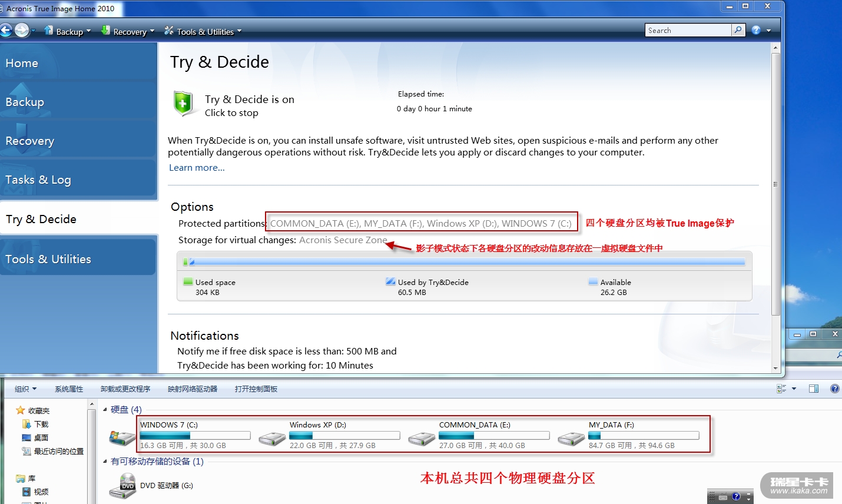This screenshot has height=504, width=842.
Task: Select Home in the left sidebar
Action: 78,62
